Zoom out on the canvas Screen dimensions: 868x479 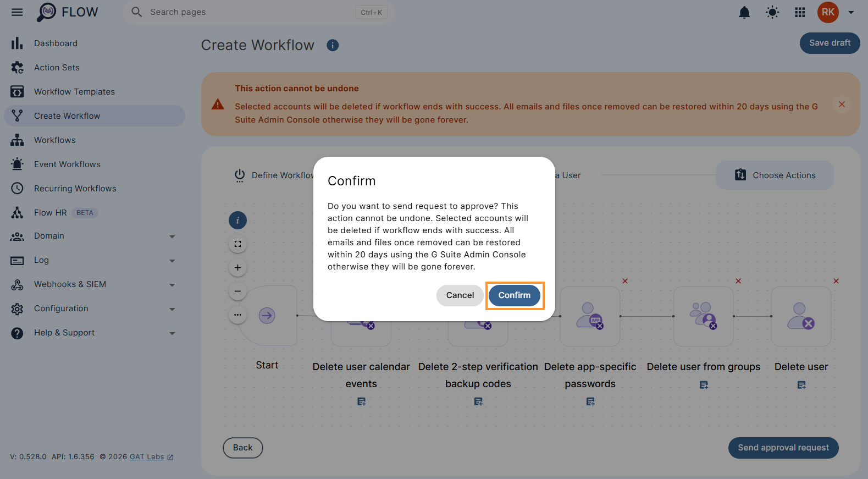point(237,291)
